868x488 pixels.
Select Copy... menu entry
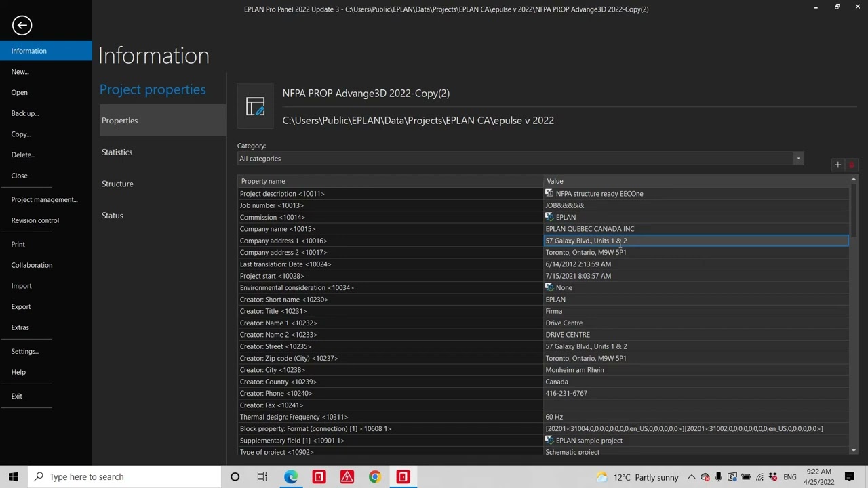[x=21, y=134]
